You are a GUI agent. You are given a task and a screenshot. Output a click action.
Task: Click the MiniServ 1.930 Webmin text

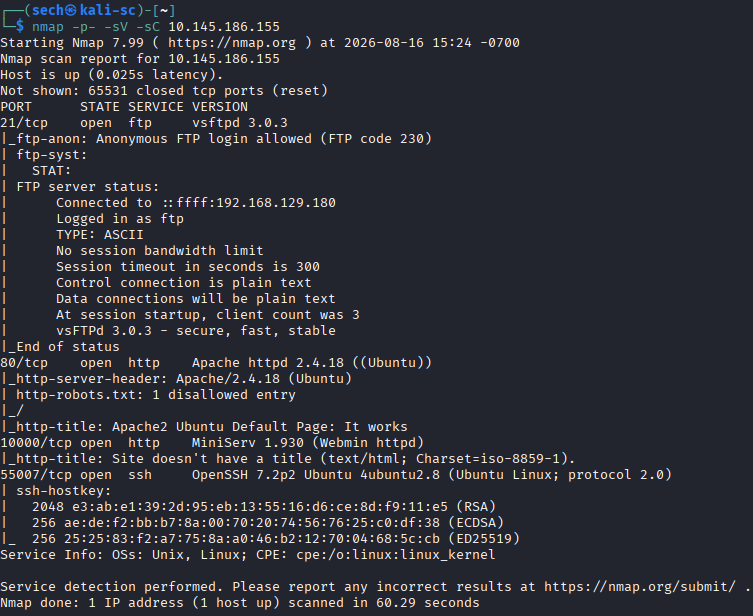click(308, 443)
